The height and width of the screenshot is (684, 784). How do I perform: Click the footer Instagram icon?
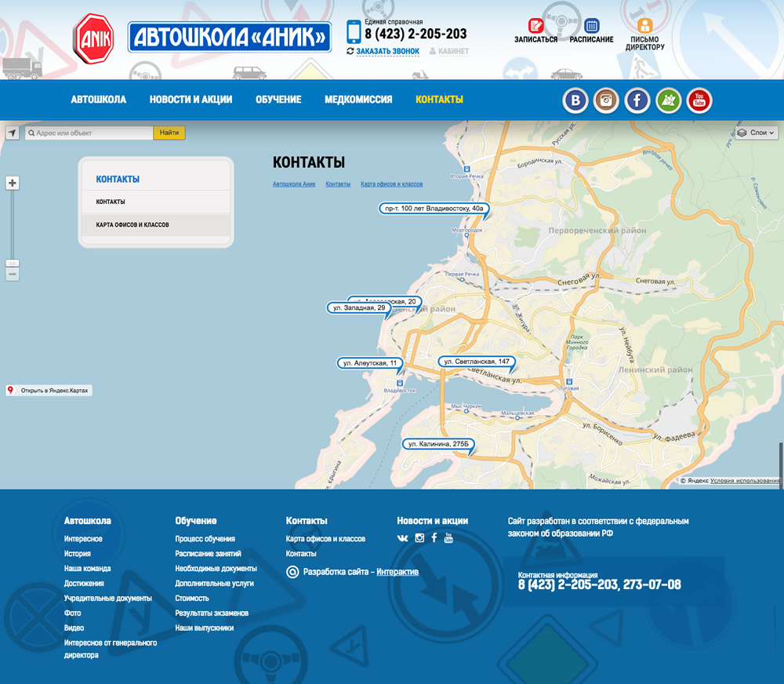click(x=419, y=538)
